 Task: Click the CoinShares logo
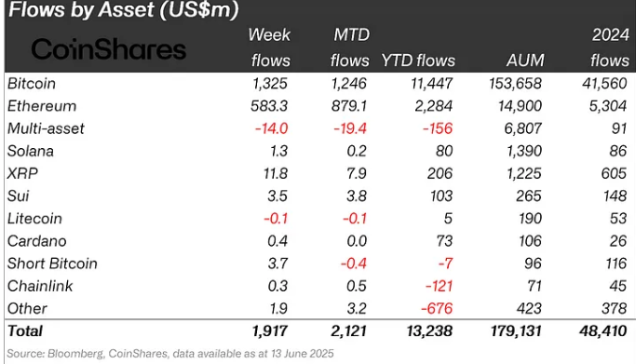click(108, 50)
